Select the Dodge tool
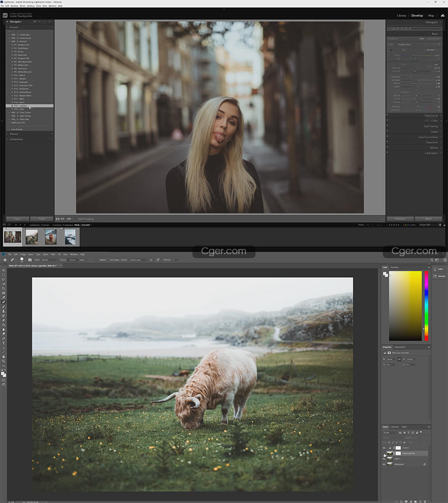This screenshot has width=448, height=503. coord(4,334)
